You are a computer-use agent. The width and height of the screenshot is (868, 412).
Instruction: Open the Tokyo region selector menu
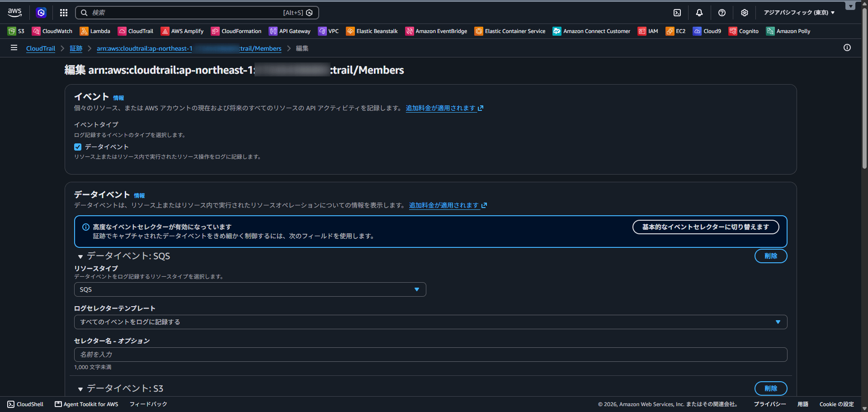coord(799,13)
